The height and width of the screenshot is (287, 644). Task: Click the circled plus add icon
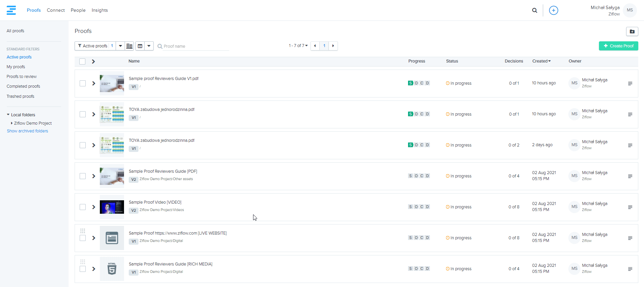553,10
